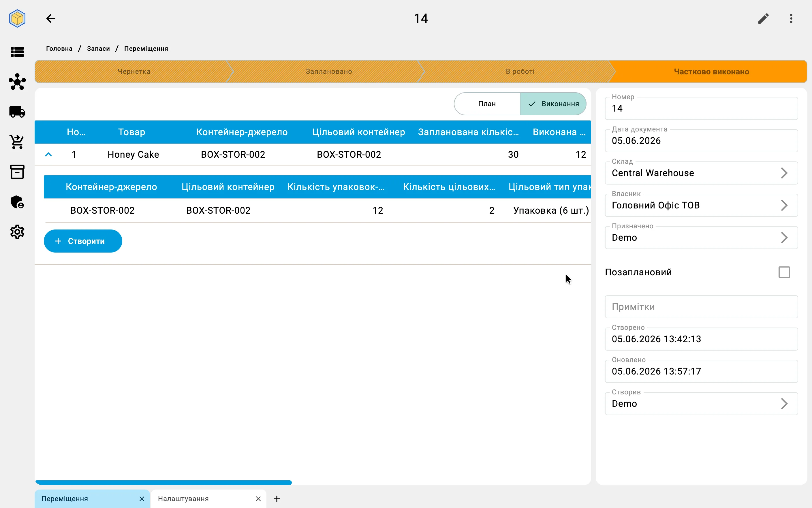Viewport: 812px width, 508px height.
Task: Open edit mode with pencil icon
Action: point(763,18)
